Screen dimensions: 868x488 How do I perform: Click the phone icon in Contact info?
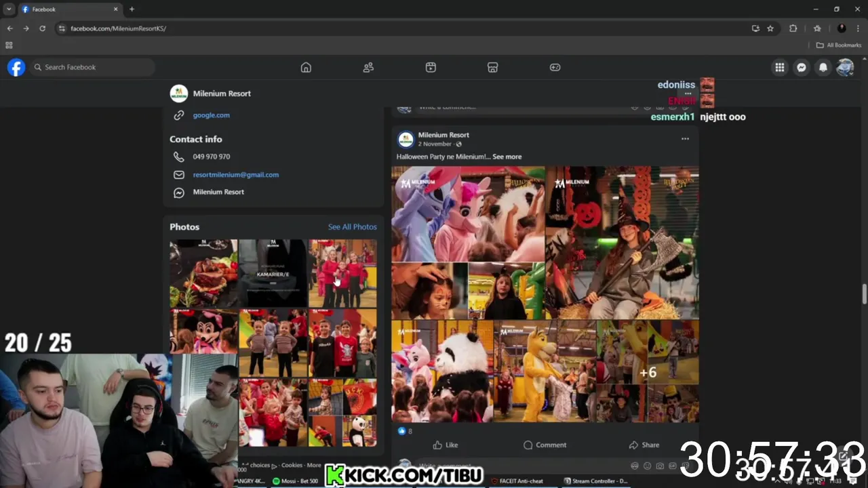(178, 157)
